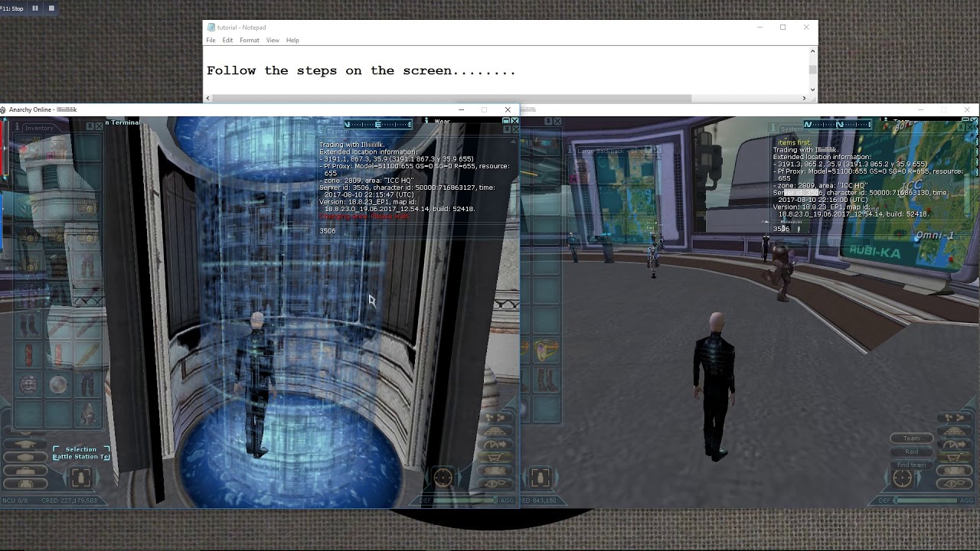Adjust the DEF/AGG slider in right game window

[x=926, y=500]
